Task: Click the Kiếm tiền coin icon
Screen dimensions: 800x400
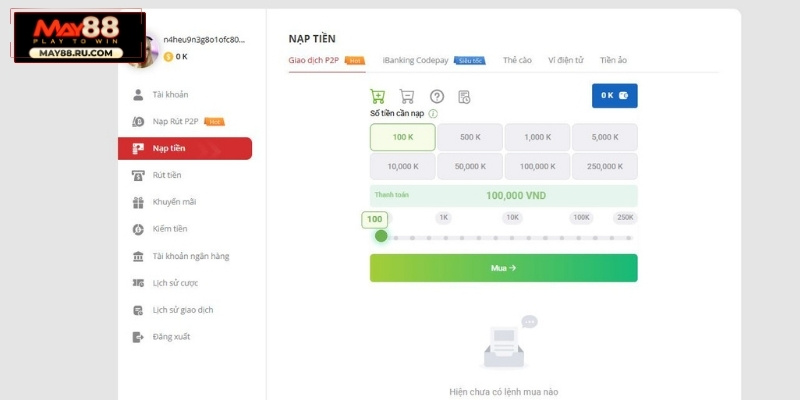Action: click(138, 230)
